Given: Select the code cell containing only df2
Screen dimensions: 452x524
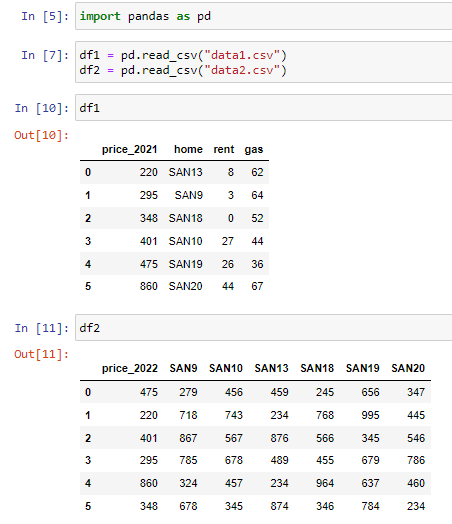Looking at the screenshot, I should 264,328.
